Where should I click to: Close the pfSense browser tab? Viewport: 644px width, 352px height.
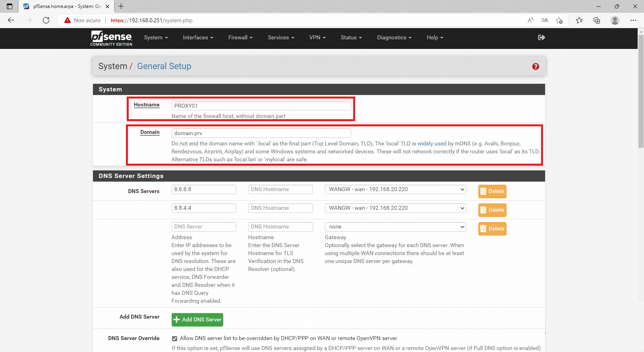(x=107, y=6)
